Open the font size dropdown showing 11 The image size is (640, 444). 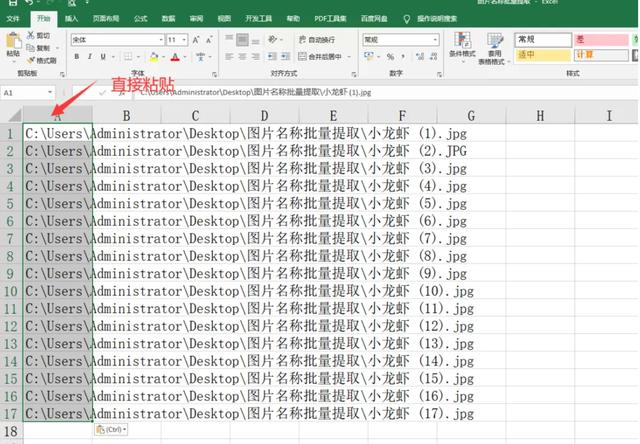click(x=184, y=40)
